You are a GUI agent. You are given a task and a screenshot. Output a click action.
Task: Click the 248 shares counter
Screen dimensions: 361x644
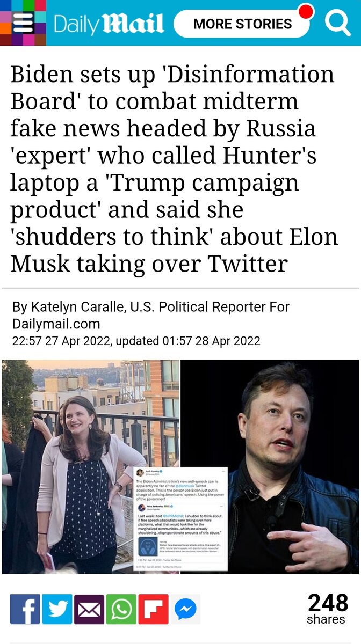coord(327,609)
